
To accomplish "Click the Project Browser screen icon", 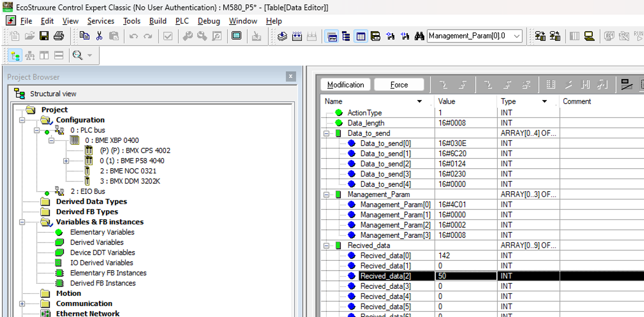I will coord(236,36).
